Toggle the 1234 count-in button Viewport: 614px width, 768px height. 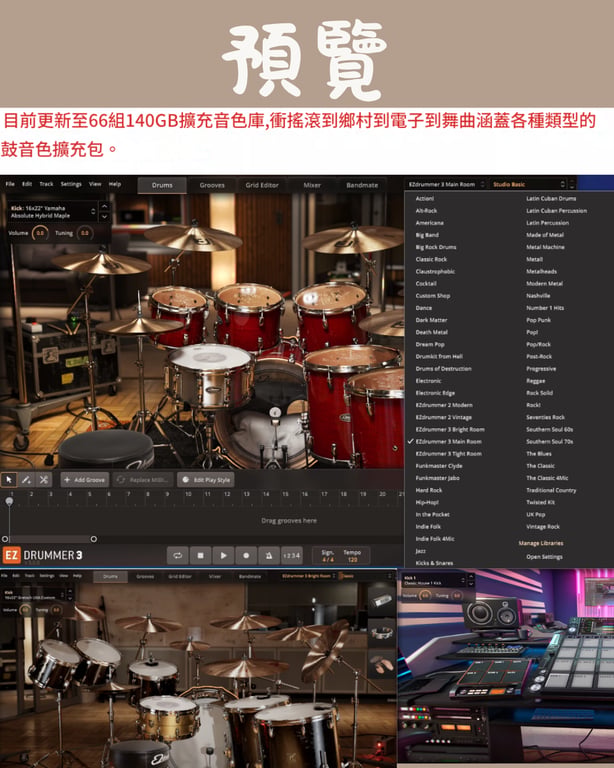pyautogui.click(x=292, y=555)
